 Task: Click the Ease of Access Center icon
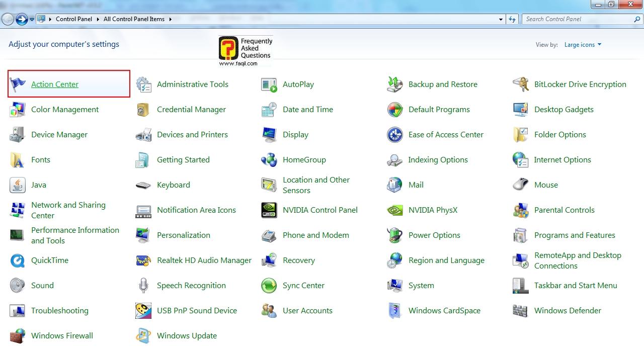pos(395,135)
